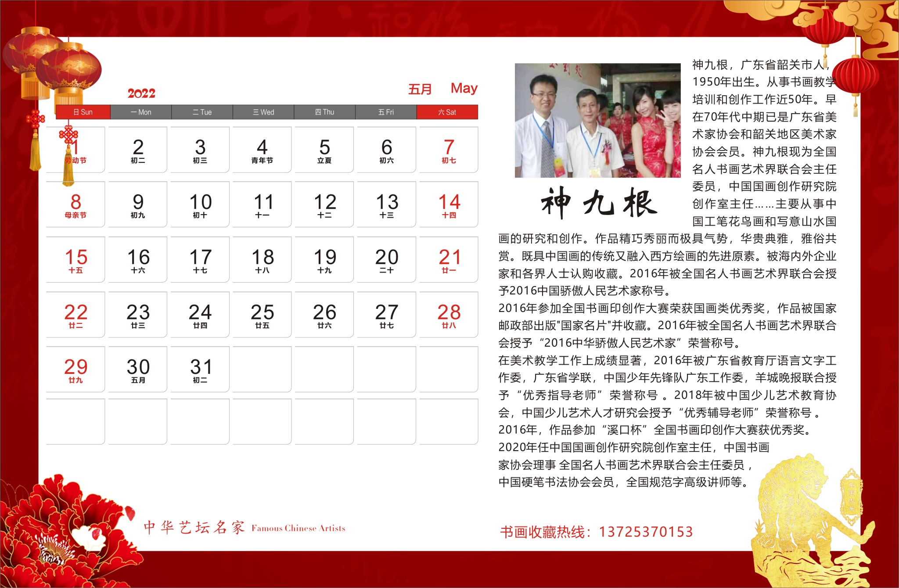
Task: Select the Sunday column header
Action: click(83, 112)
